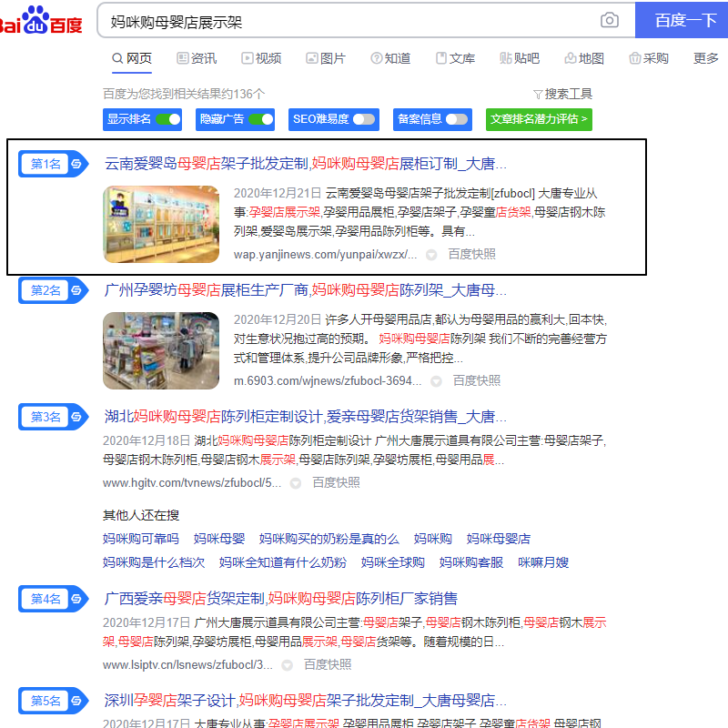Click the search tools filter icon
Viewport: 728px width, 728px height.
538,95
